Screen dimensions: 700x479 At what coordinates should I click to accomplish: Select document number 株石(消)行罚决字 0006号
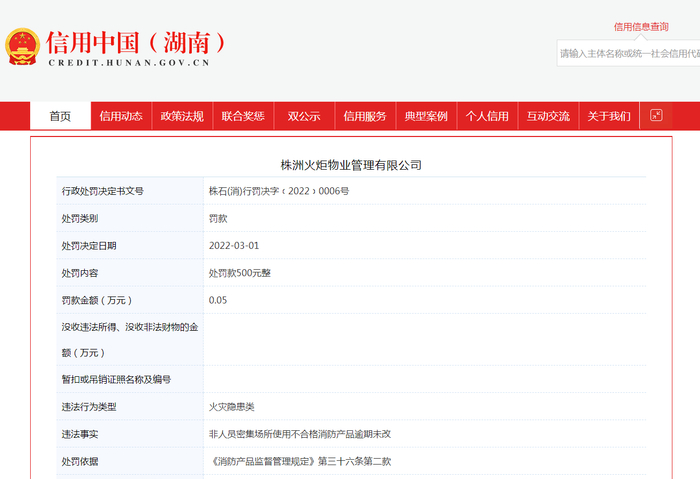click(x=279, y=191)
